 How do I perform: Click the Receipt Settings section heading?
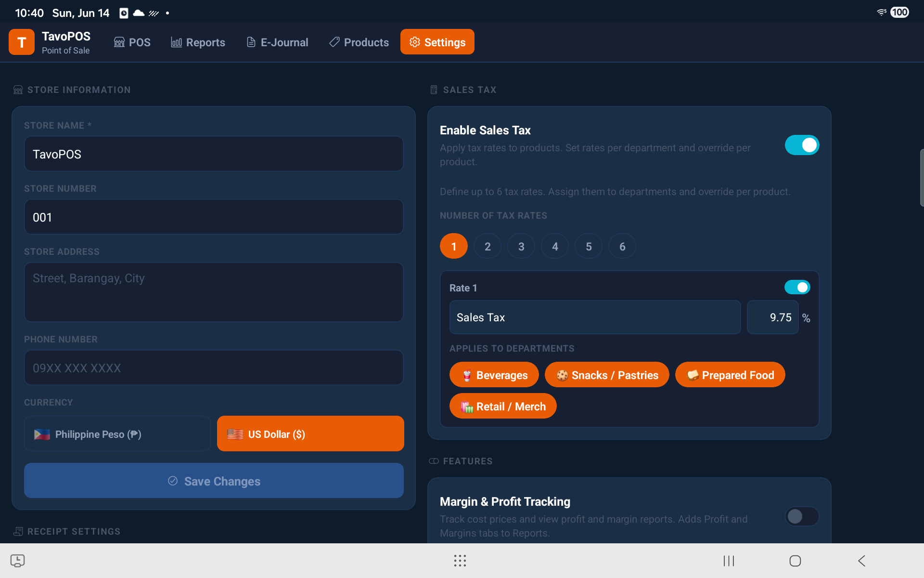[x=74, y=532]
